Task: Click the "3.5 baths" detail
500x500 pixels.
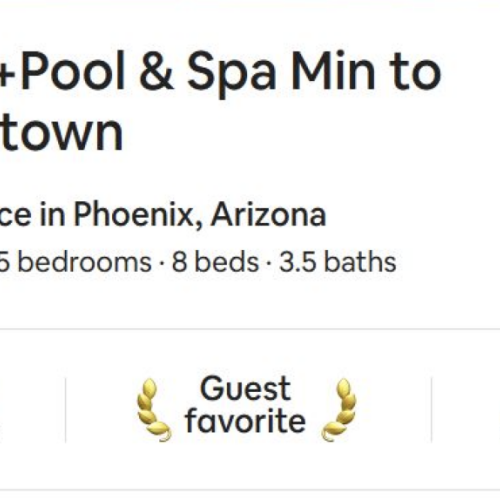Action: tap(337, 262)
